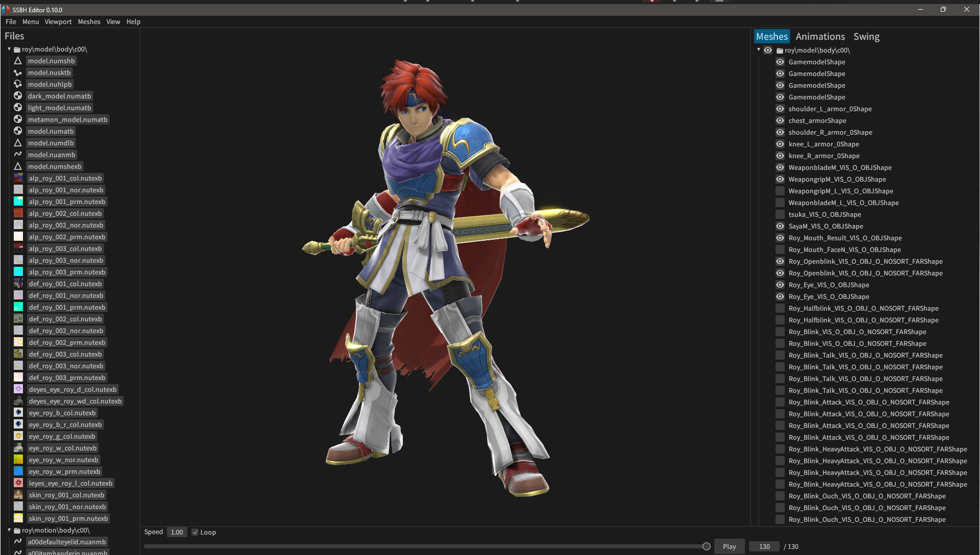Viewport: 980px width, 555px height.
Task: Click the icon beside model.nuhlpb
Action: click(18, 84)
